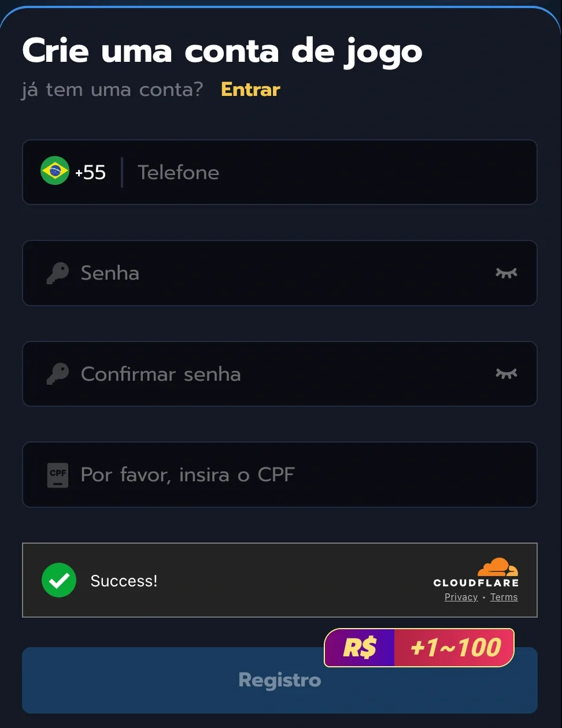
Task: Open the Cloudflare Privacy link
Action: click(x=461, y=597)
